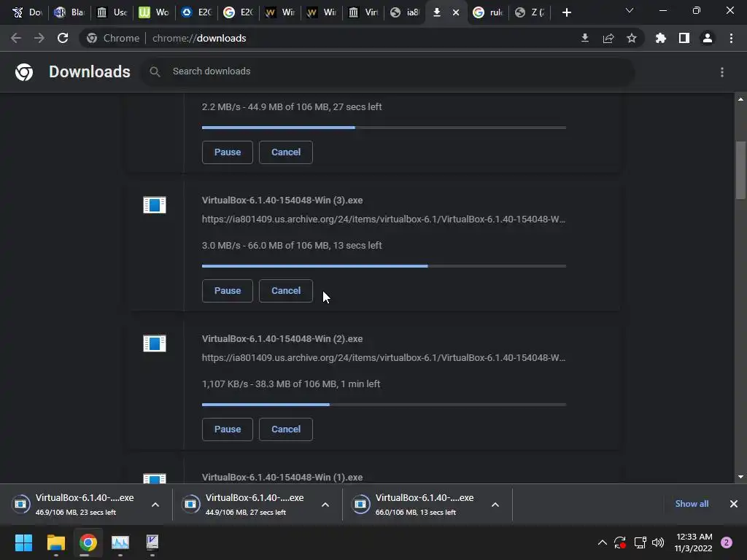Cancel VirtualBox Win (2).exe download
Image resolution: width=747 pixels, height=560 pixels.
pos(286,429)
